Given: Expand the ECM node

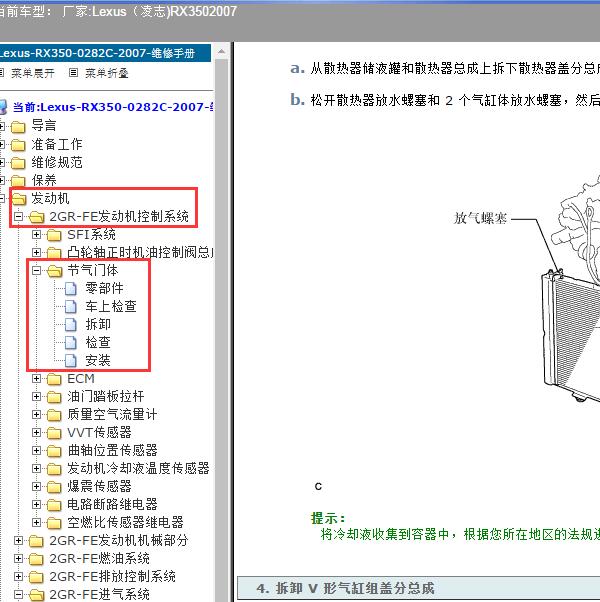Looking at the screenshot, I should [36, 379].
